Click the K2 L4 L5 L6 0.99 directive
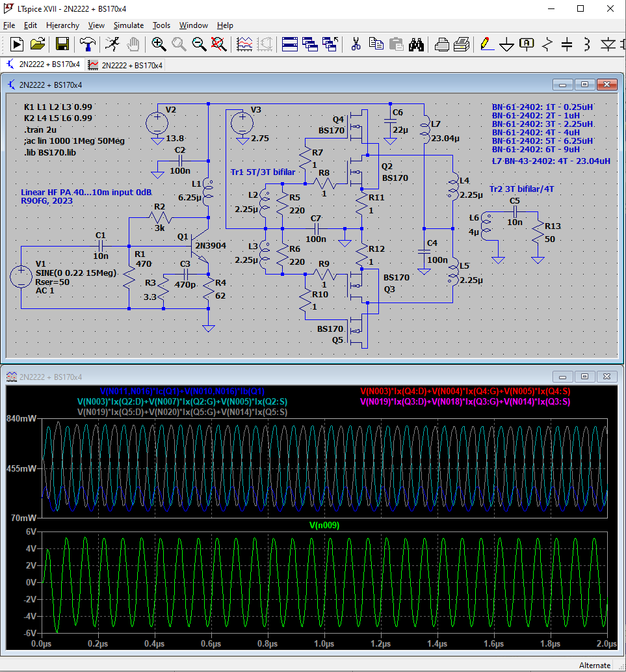 59,118
